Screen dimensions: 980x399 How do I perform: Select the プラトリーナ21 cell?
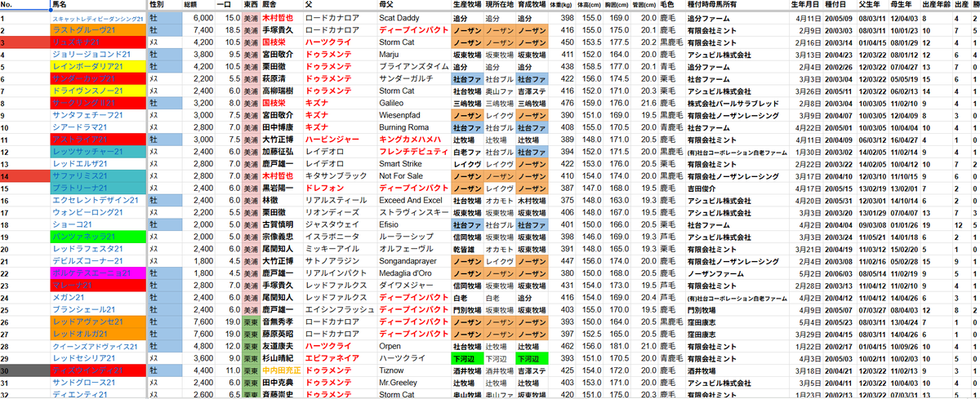(99, 188)
